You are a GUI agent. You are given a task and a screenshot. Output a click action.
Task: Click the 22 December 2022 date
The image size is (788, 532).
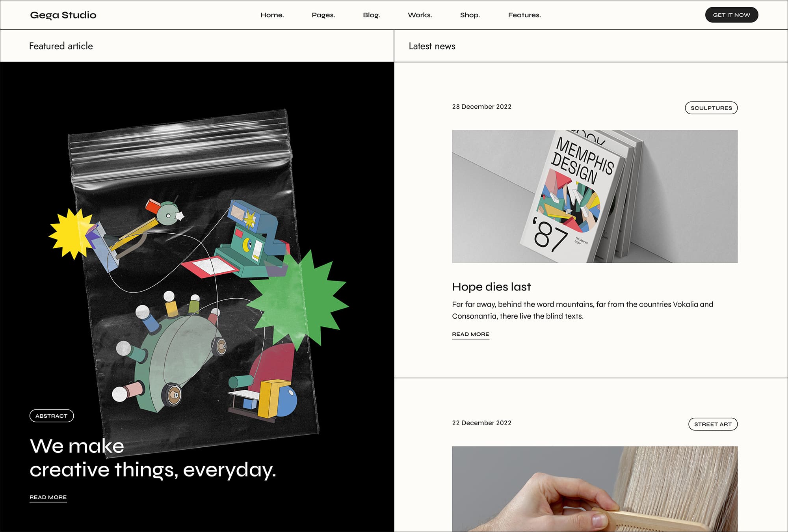[481, 423]
